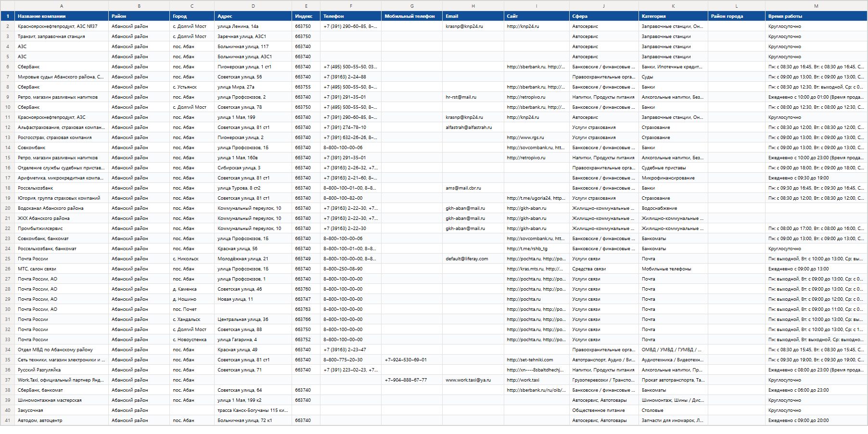Image resolution: width=868 pixels, height=434 pixels.
Task: Select the column H header letter
Action: [473, 6]
